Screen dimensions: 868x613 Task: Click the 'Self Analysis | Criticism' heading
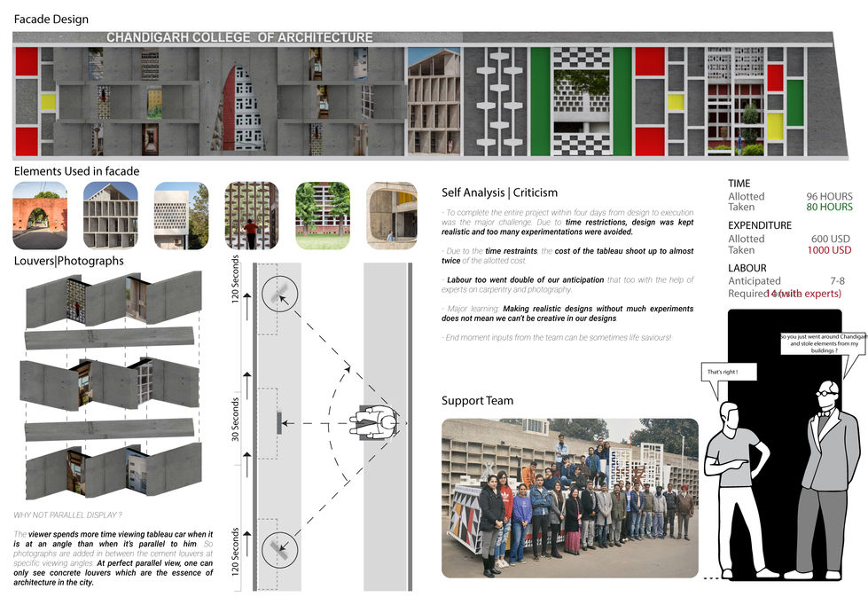tap(499, 193)
